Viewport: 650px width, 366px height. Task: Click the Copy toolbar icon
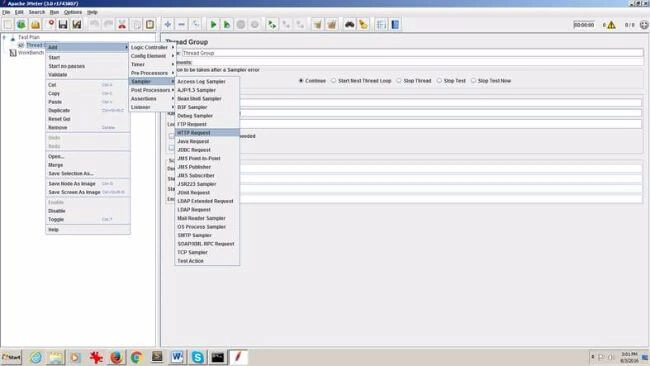[x=136, y=24]
